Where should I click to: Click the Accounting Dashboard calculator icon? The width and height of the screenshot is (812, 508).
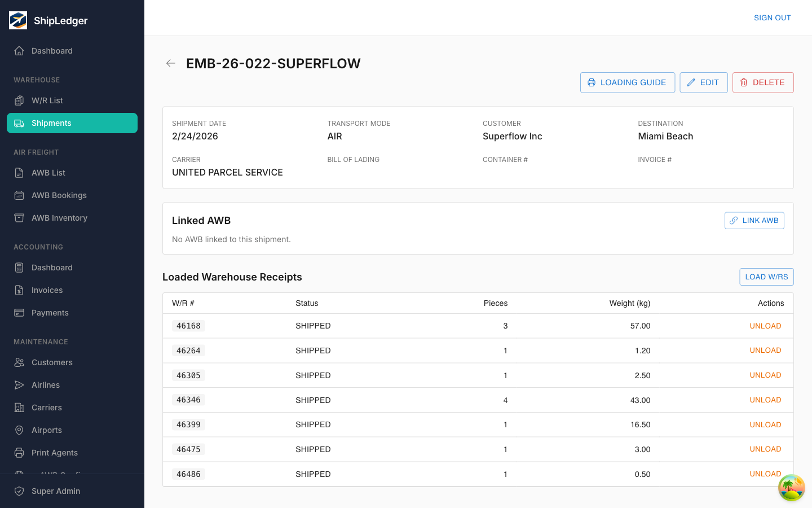click(19, 268)
